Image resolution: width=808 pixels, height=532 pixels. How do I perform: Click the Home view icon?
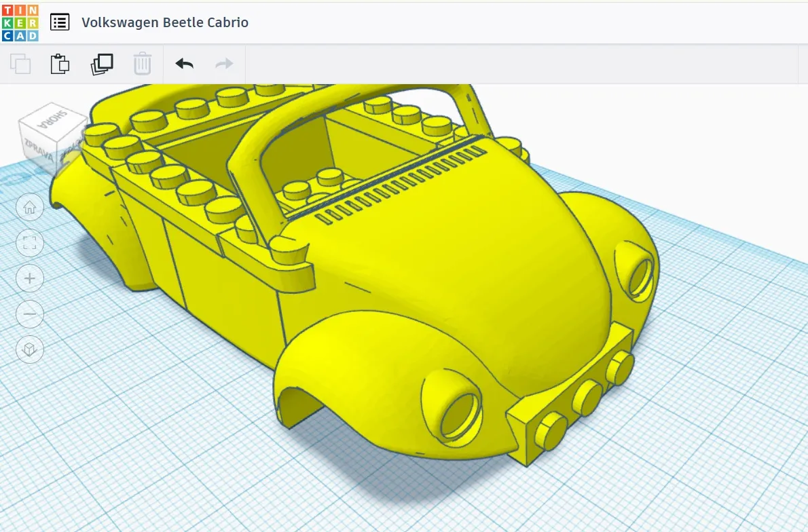pyautogui.click(x=30, y=206)
